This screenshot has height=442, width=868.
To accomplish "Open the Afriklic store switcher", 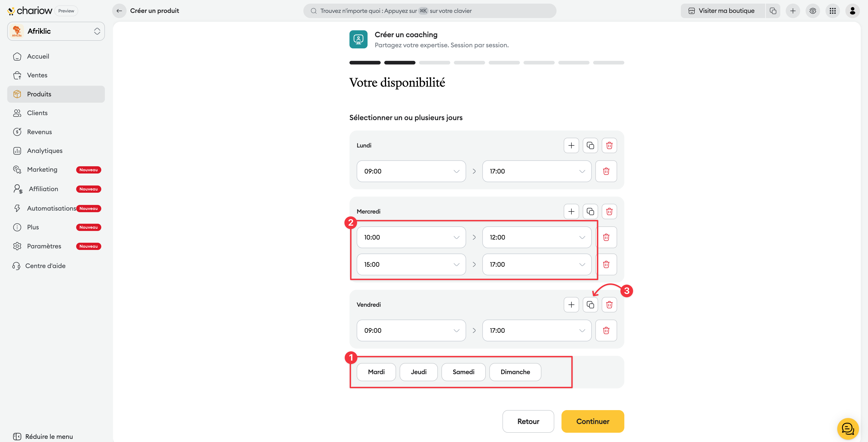I will pos(56,31).
